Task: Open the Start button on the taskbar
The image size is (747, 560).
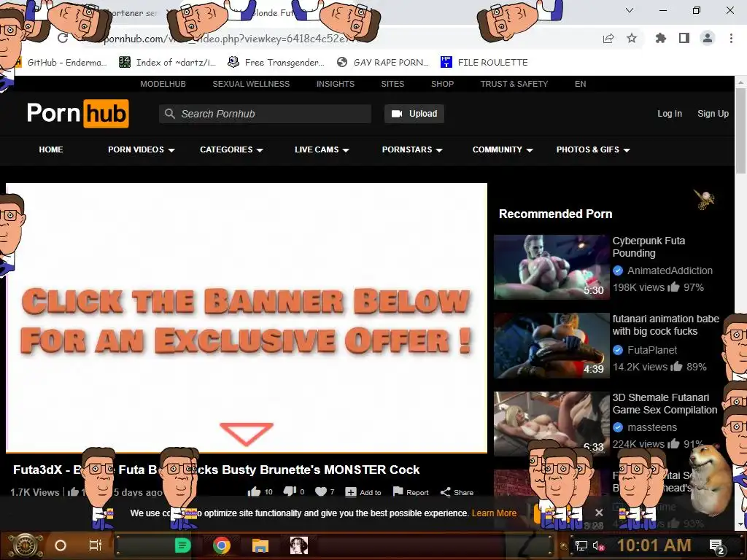Action: (x=25, y=545)
